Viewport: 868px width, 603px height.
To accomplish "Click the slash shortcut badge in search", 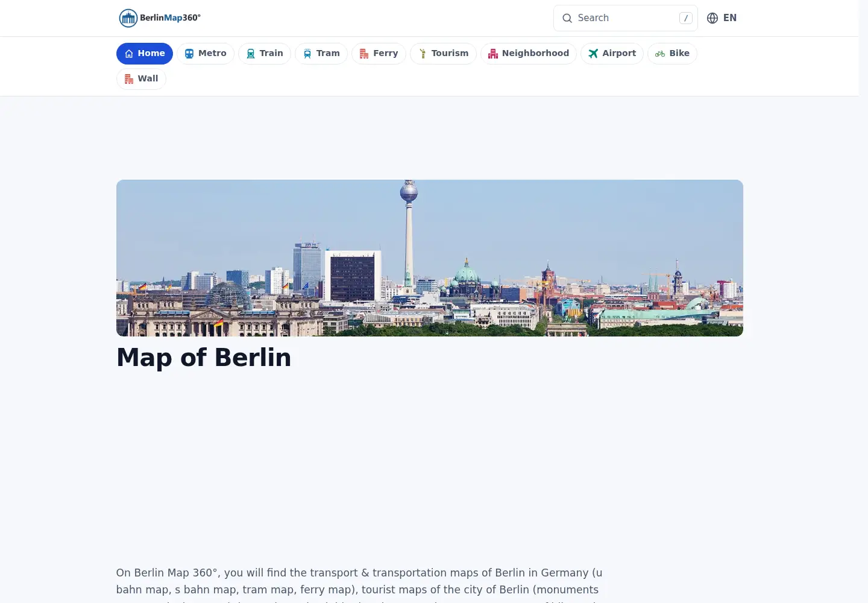I will (x=686, y=18).
